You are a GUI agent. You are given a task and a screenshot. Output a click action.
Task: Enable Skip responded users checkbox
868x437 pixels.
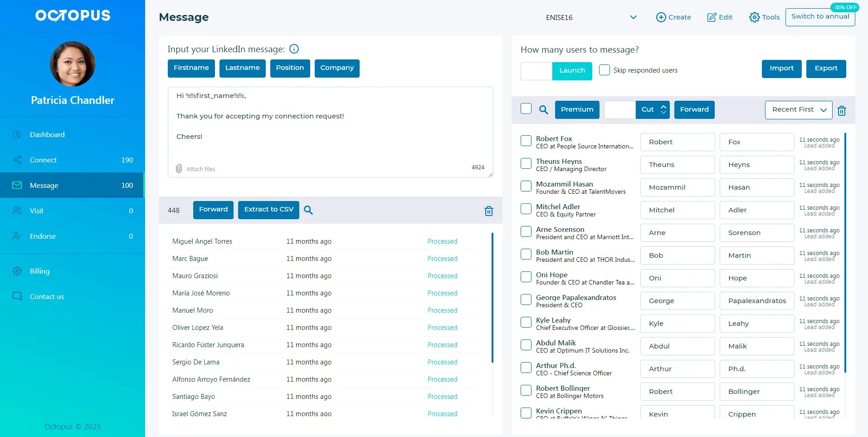pos(604,69)
